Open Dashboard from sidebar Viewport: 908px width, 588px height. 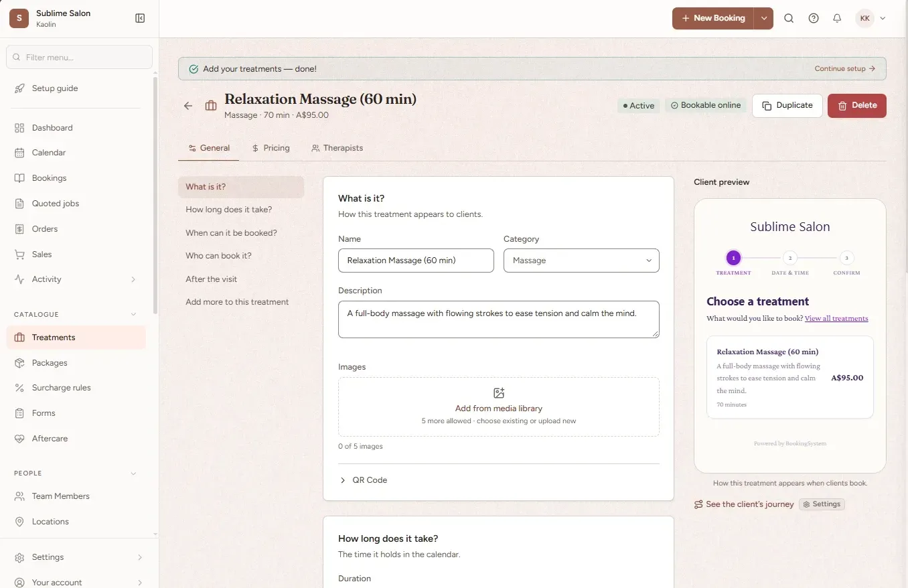click(76, 128)
